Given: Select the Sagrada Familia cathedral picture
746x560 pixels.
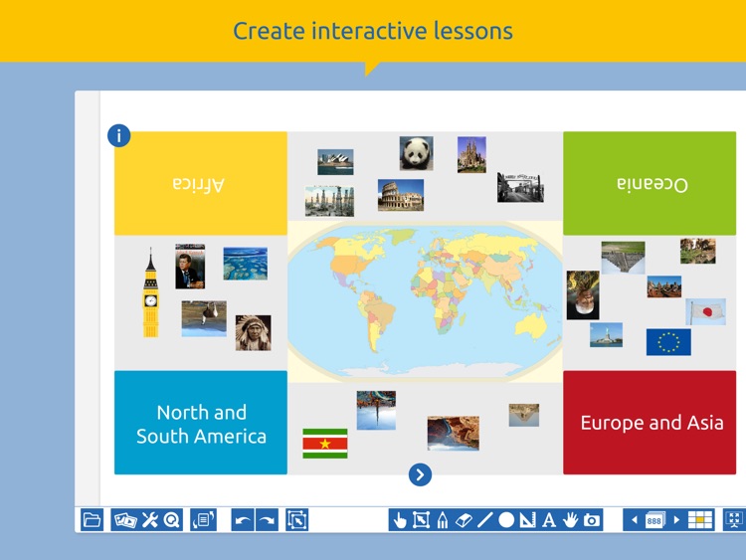Looking at the screenshot, I should pos(471,154).
